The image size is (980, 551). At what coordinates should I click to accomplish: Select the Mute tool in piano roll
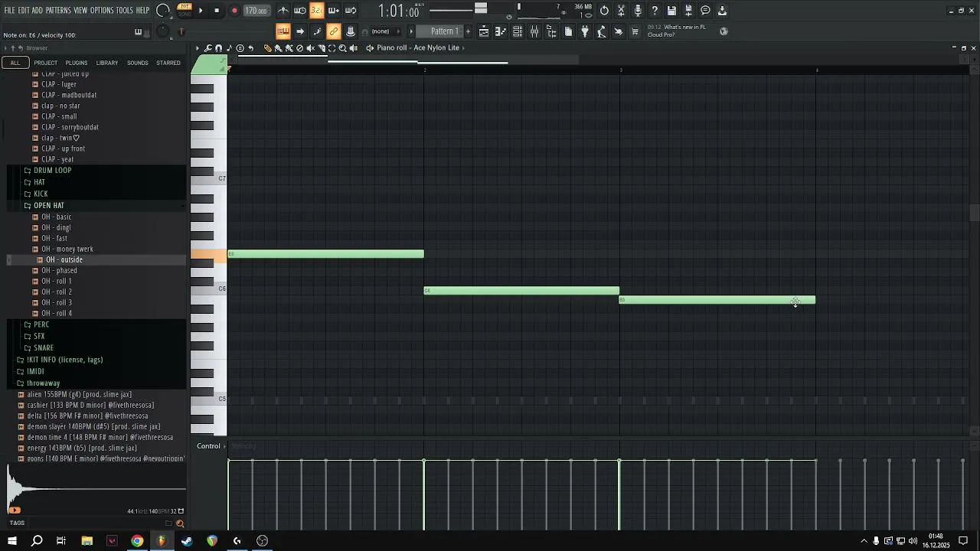pyautogui.click(x=310, y=48)
